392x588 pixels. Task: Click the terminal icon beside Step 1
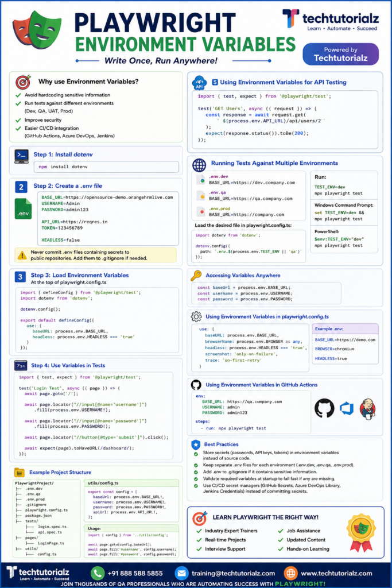coord(21,156)
